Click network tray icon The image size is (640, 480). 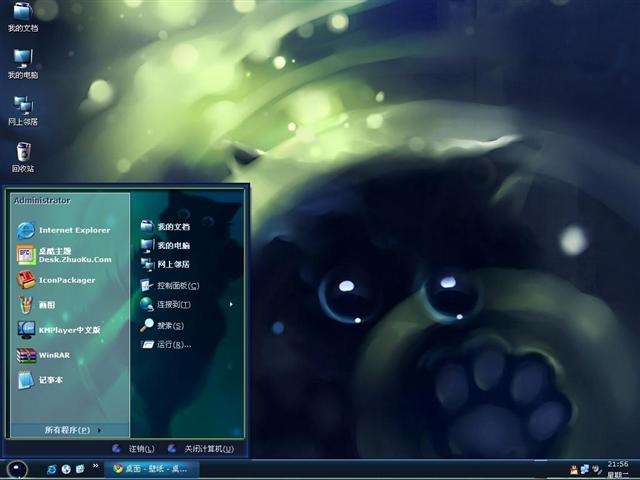click(x=585, y=469)
